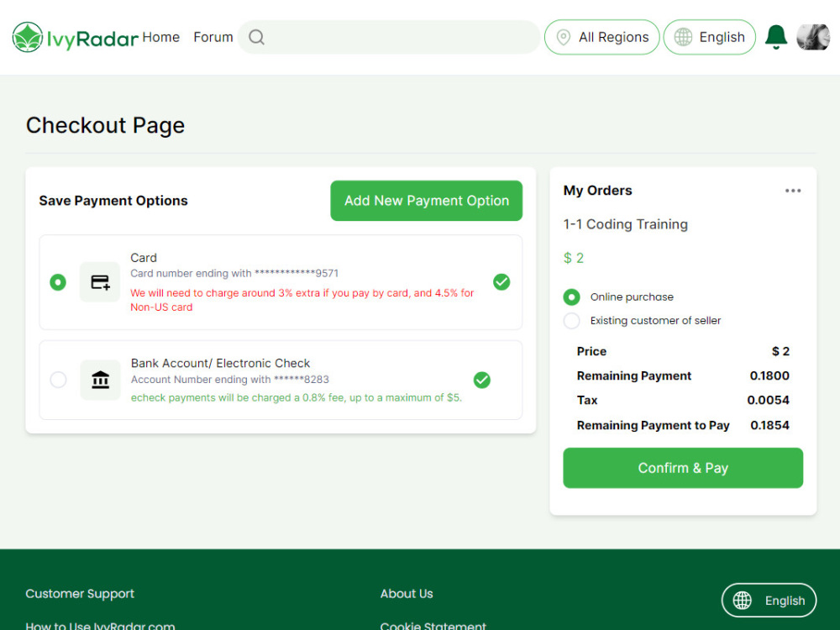Click the IvyRadar logo

coord(75,38)
